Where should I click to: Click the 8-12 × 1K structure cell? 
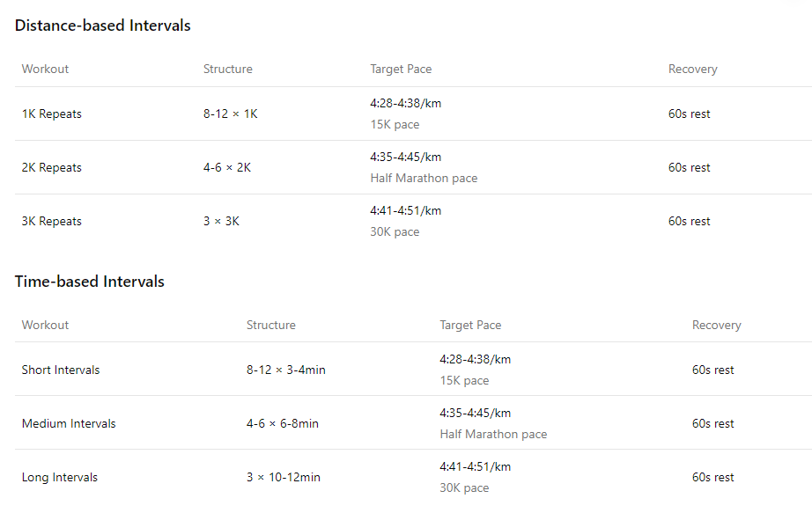231,114
